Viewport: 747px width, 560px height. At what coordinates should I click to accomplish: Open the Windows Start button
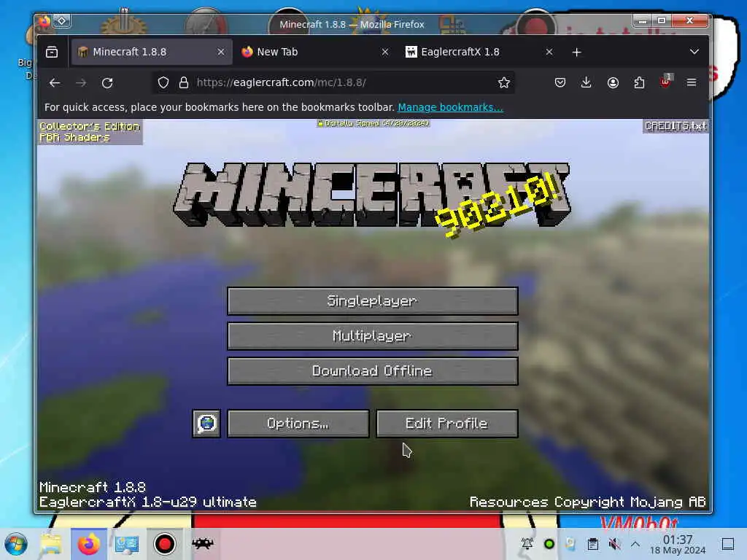(x=16, y=544)
